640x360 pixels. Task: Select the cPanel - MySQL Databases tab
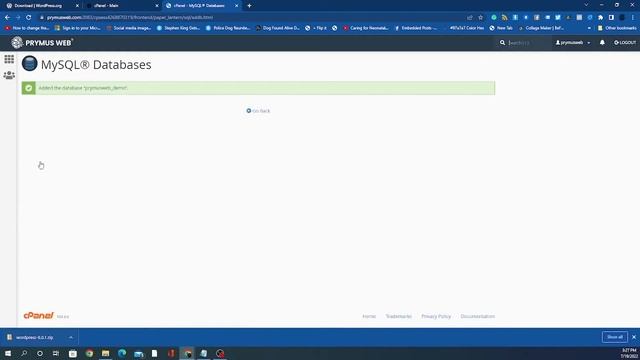click(x=199, y=6)
